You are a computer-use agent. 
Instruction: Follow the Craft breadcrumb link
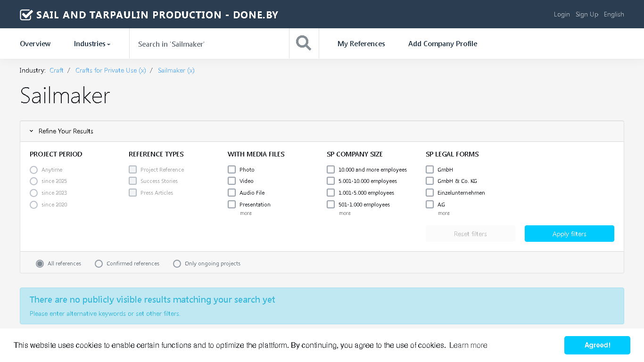[57, 70]
